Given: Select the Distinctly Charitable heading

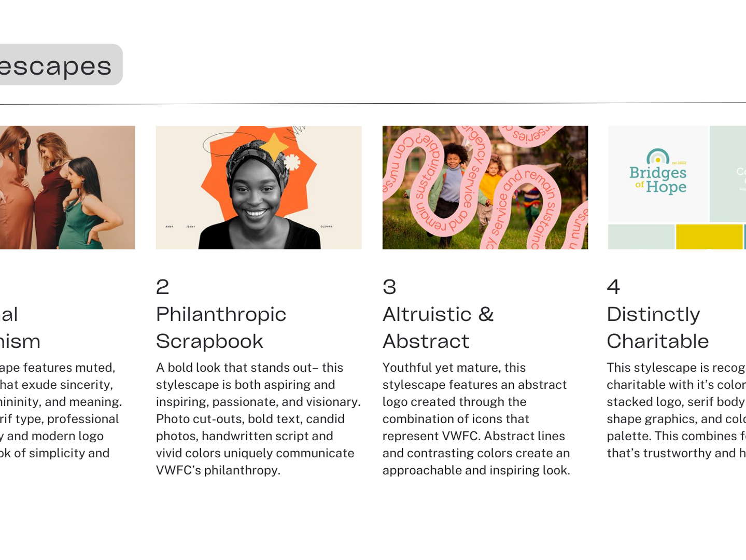Looking at the screenshot, I should 657,327.
